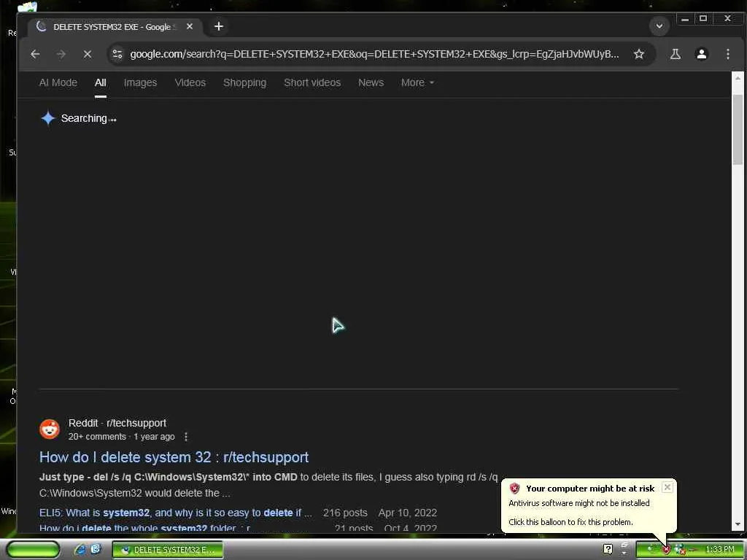Stop loading the page with X button
The width and height of the screenshot is (747, 560).
[x=88, y=54]
